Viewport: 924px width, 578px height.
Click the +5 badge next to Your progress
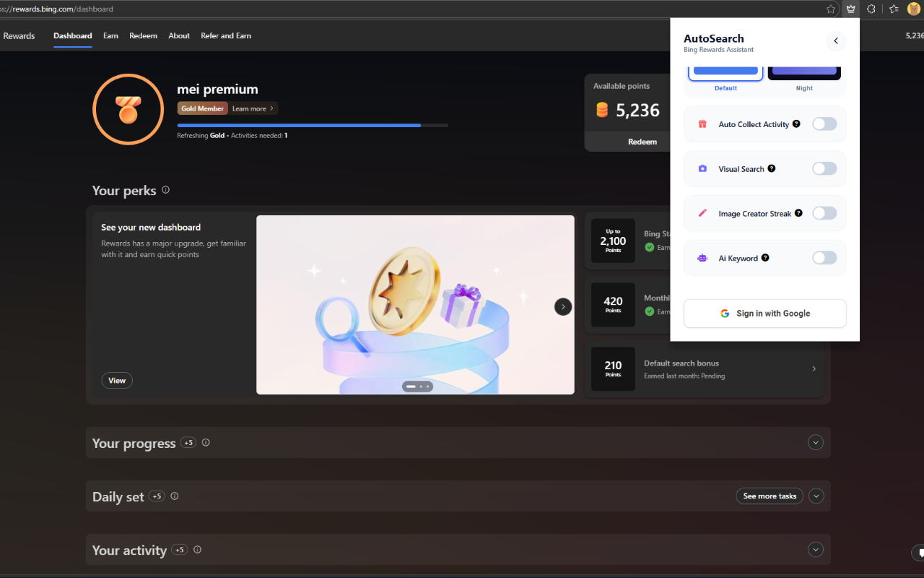point(188,442)
